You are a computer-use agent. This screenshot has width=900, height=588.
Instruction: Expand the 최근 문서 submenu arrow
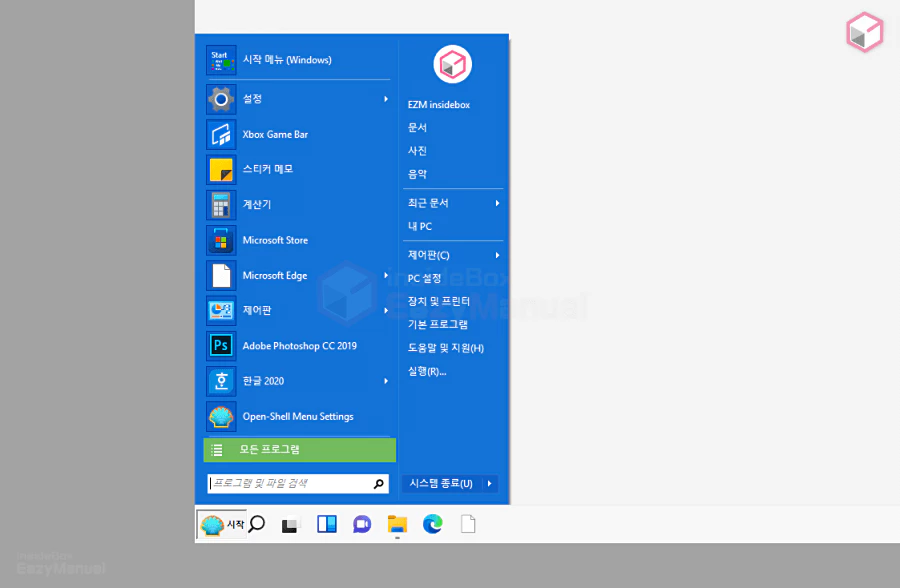click(x=497, y=203)
